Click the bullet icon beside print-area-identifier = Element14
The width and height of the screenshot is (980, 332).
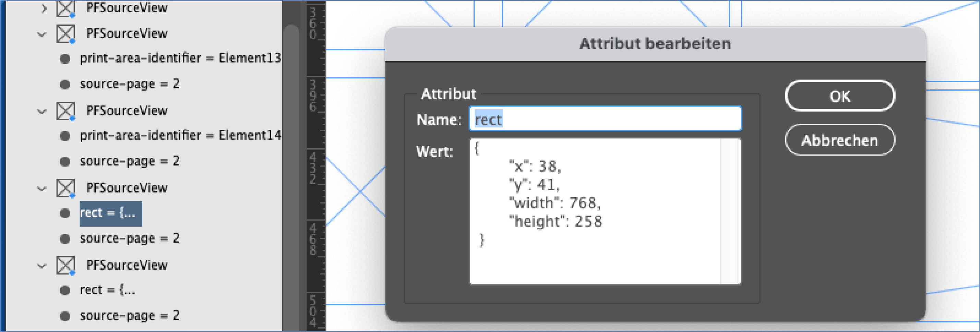[65, 136]
